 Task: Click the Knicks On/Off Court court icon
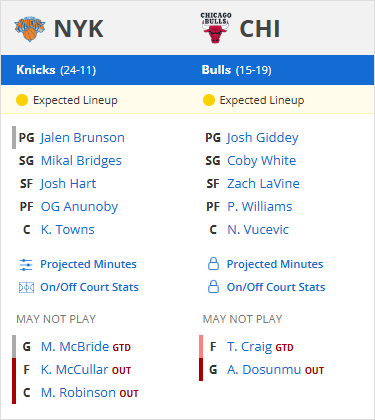click(x=26, y=287)
